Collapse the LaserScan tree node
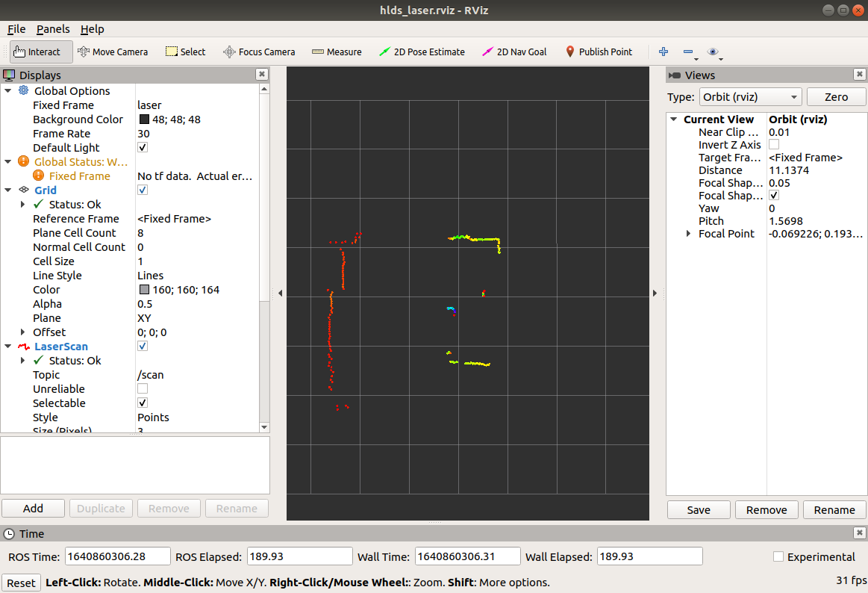Image resolution: width=868 pixels, height=593 pixels. point(8,346)
